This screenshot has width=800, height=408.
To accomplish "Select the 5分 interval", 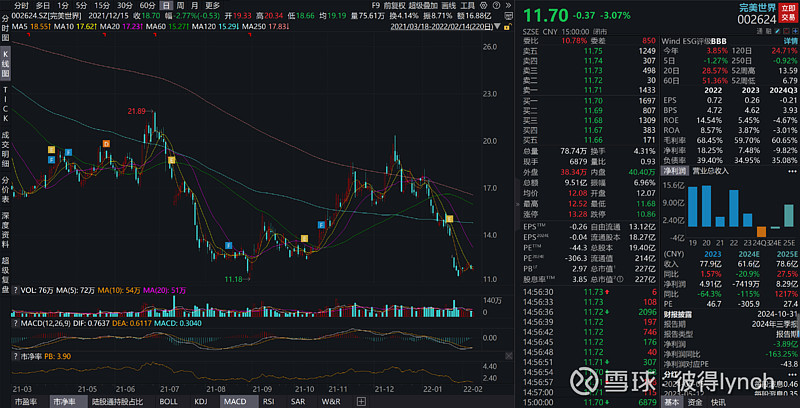I will click(x=81, y=6).
